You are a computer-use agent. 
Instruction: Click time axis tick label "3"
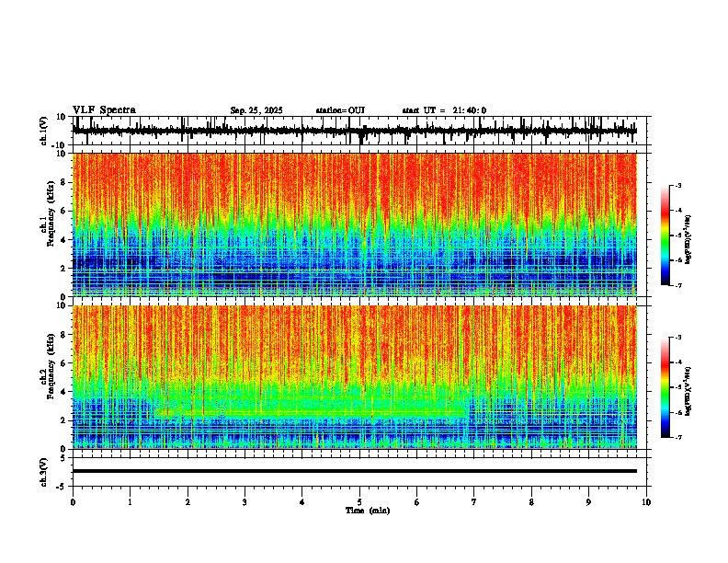(245, 502)
